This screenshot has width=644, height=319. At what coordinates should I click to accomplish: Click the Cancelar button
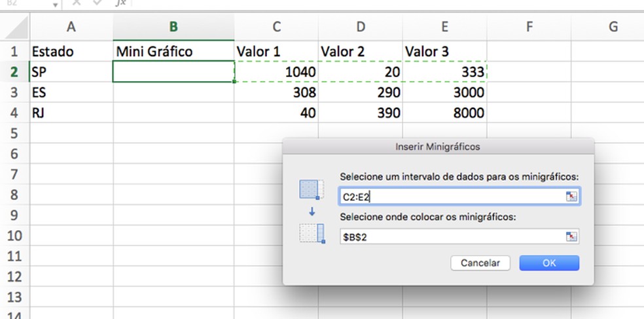[x=480, y=263]
